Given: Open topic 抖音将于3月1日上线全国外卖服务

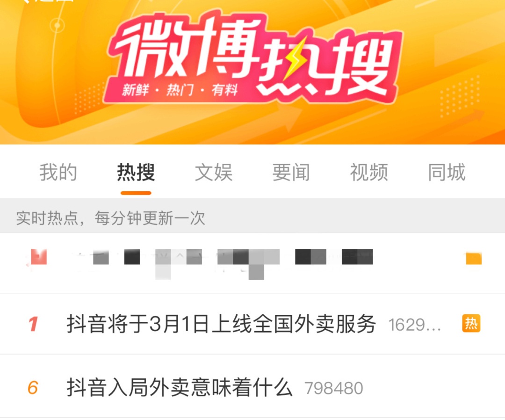Looking at the screenshot, I should coord(221,324).
